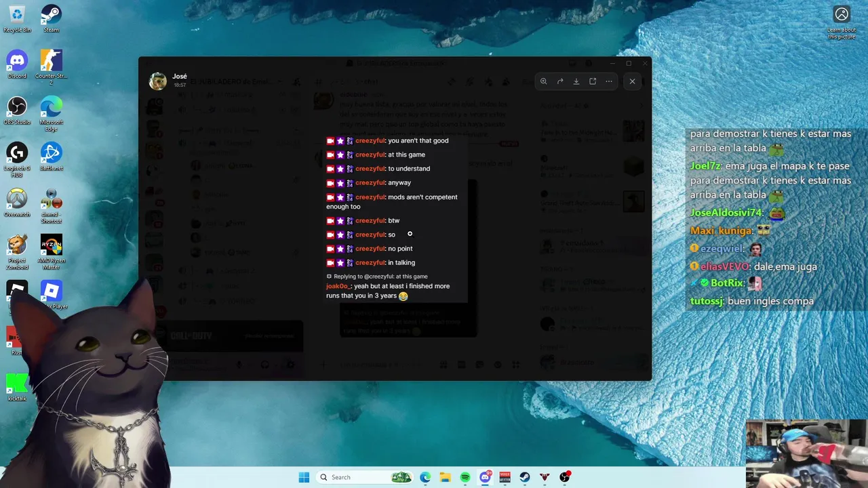
Task: Open the three-dots more options menu
Action: [609, 81]
